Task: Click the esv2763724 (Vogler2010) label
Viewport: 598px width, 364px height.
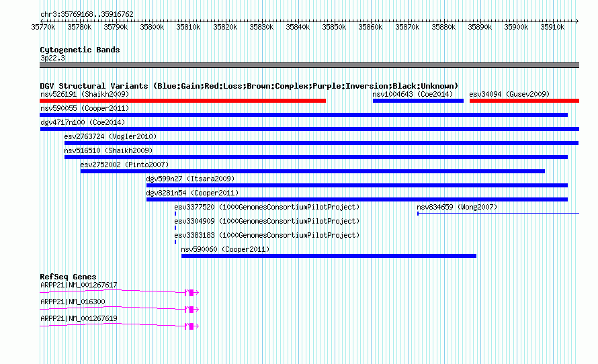Action: pyautogui.click(x=110, y=136)
